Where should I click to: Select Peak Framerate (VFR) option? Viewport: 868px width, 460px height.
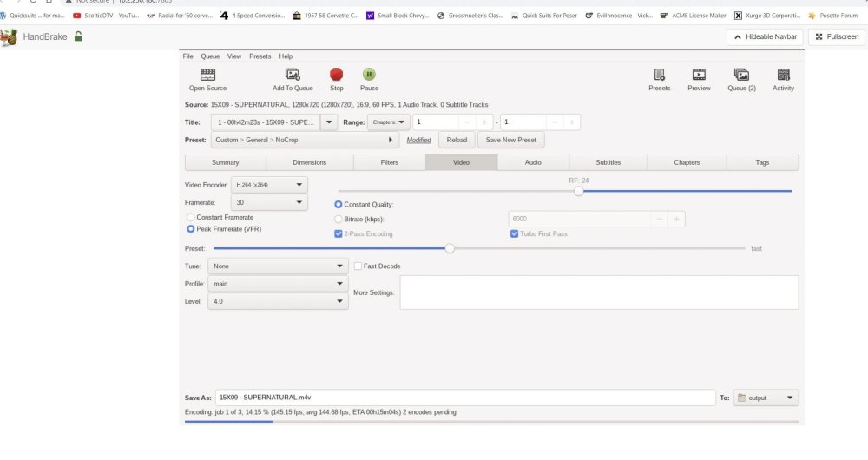coord(190,228)
